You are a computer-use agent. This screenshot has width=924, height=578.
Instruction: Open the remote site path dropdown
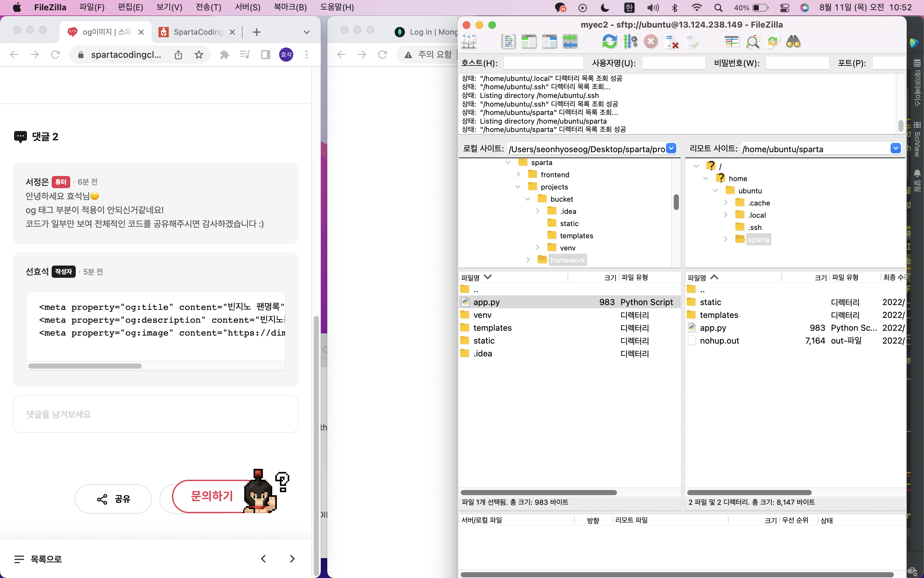(895, 148)
